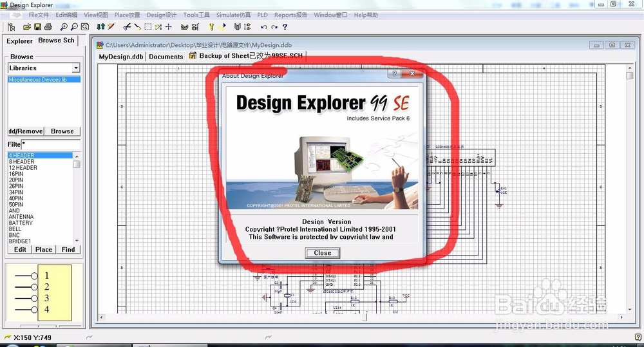Click the zoom out magnifier
This screenshot has width=644, height=347.
click(74, 27)
